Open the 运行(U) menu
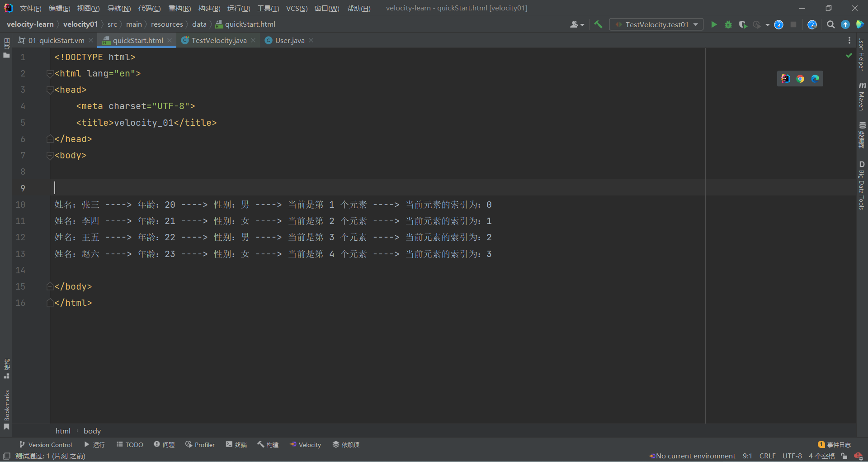 [x=238, y=8]
